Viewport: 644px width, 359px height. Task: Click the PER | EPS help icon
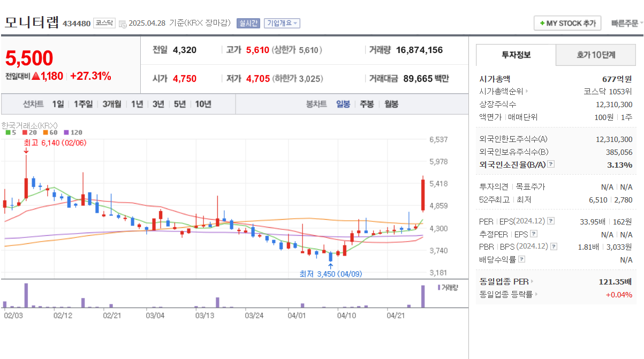click(x=550, y=221)
